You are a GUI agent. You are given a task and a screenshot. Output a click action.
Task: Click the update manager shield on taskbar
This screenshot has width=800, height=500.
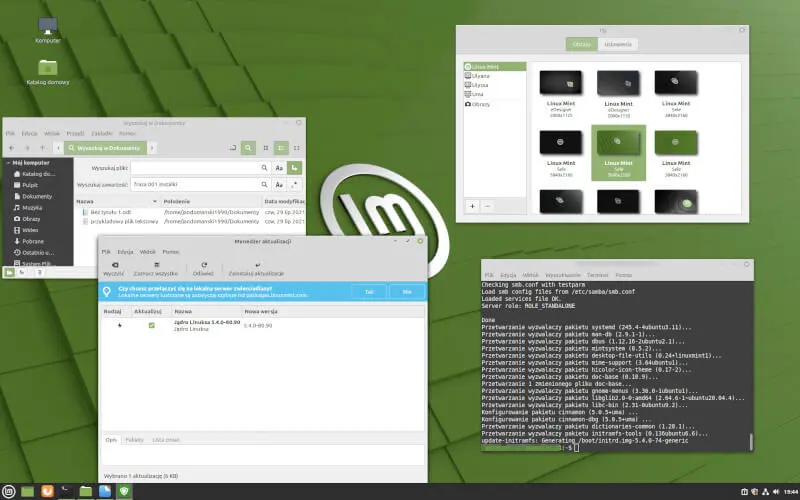(x=124, y=491)
